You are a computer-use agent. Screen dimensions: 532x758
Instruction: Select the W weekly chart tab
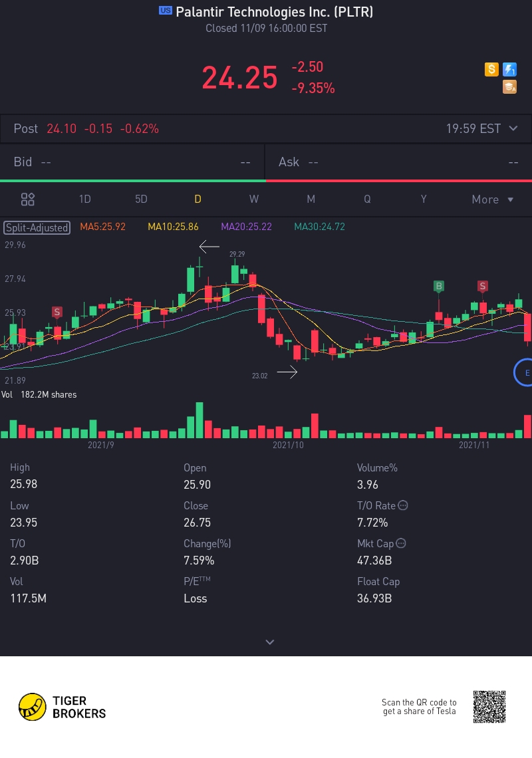[254, 199]
